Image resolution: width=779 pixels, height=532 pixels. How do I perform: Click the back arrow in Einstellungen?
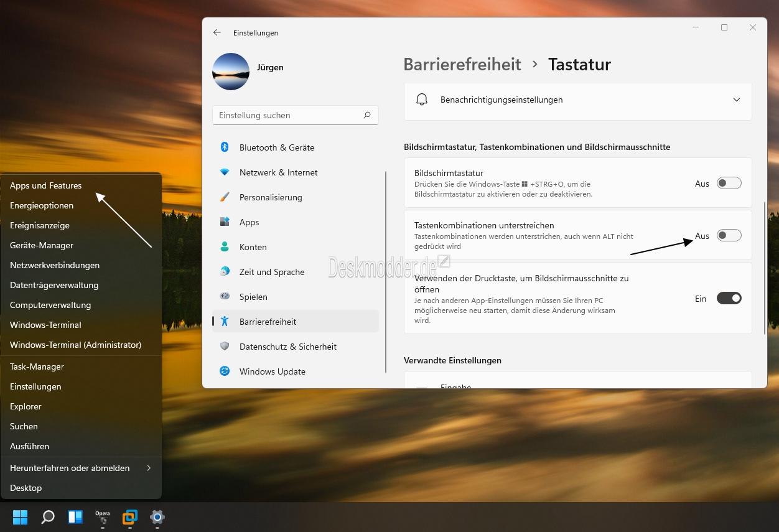coord(217,32)
